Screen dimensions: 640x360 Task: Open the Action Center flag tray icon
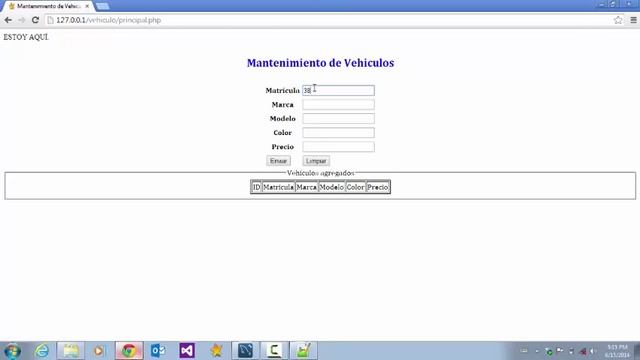click(560, 351)
